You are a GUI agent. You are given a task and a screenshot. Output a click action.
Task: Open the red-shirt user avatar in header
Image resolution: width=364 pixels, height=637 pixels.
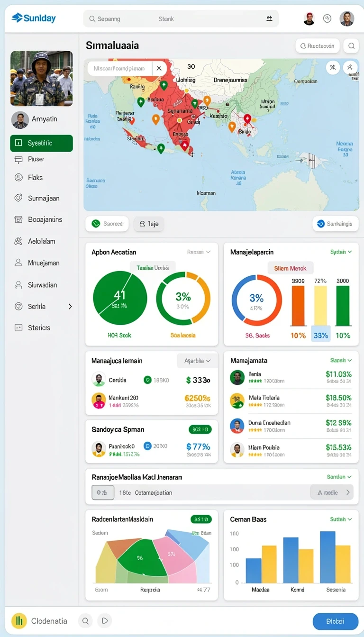tap(309, 18)
